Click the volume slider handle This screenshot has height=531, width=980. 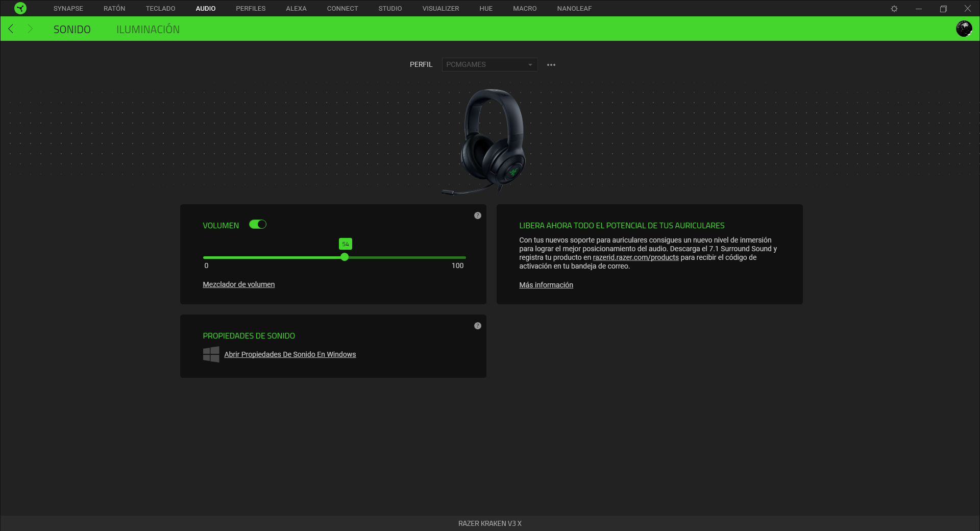[345, 257]
